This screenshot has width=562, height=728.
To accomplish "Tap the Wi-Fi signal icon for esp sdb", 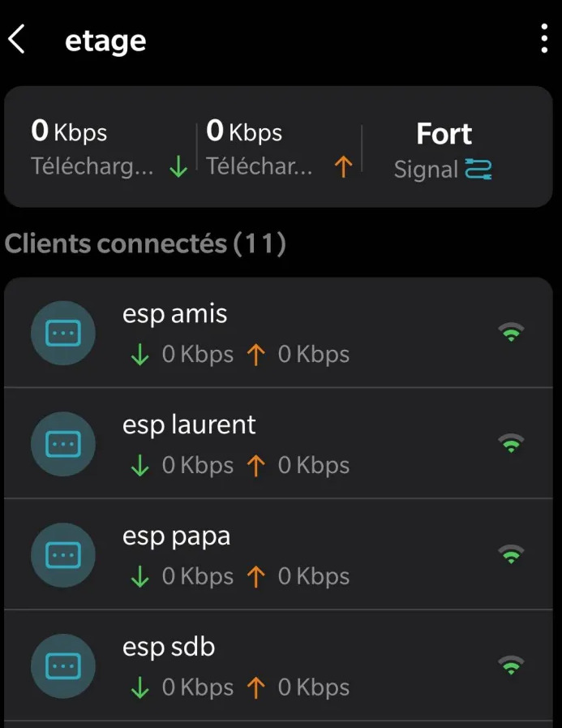I will click(x=511, y=665).
